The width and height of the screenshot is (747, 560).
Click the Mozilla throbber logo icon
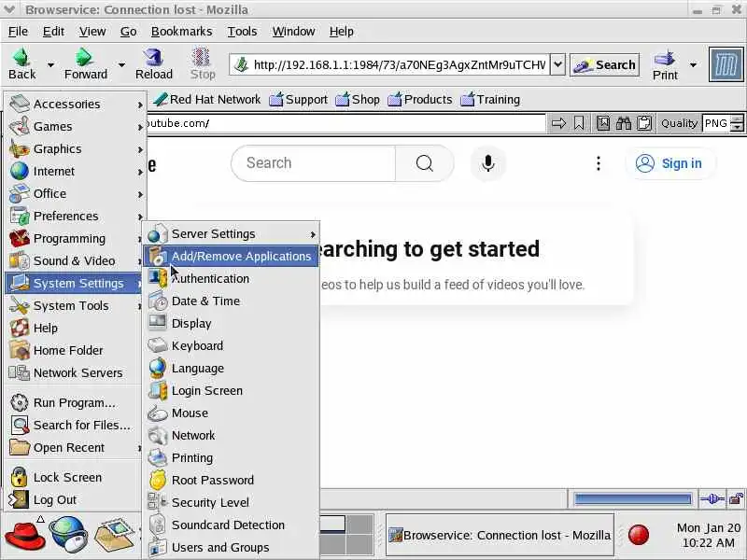tap(726, 64)
